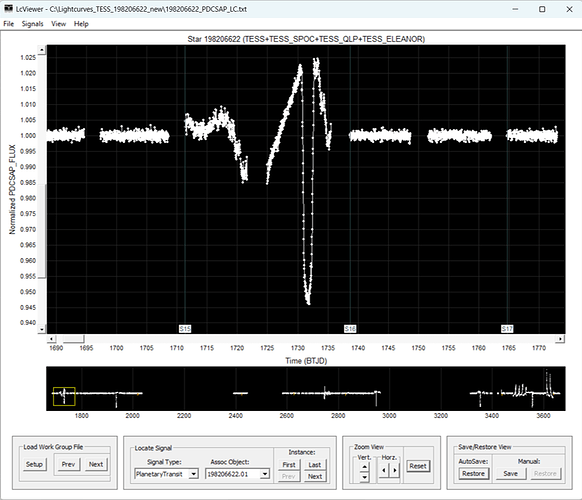582x500 pixels.
Task: Click the horizontal scrollbar right arrow
Action: [560, 339]
